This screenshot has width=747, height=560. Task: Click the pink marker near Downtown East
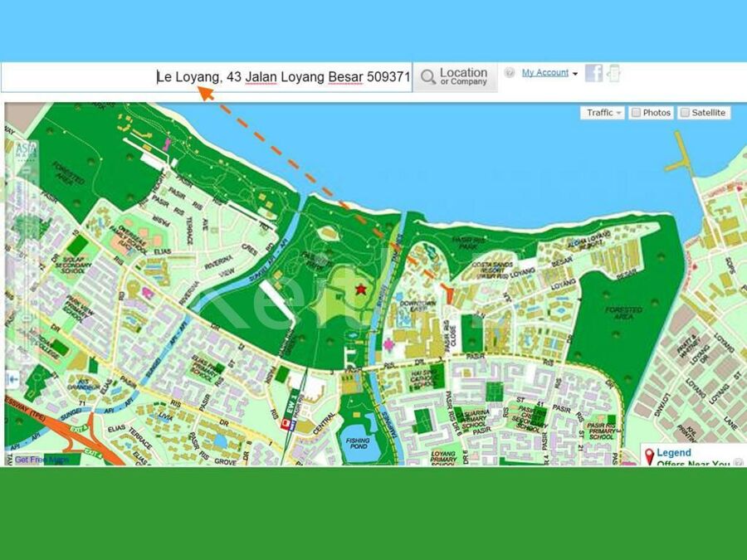[387, 343]
